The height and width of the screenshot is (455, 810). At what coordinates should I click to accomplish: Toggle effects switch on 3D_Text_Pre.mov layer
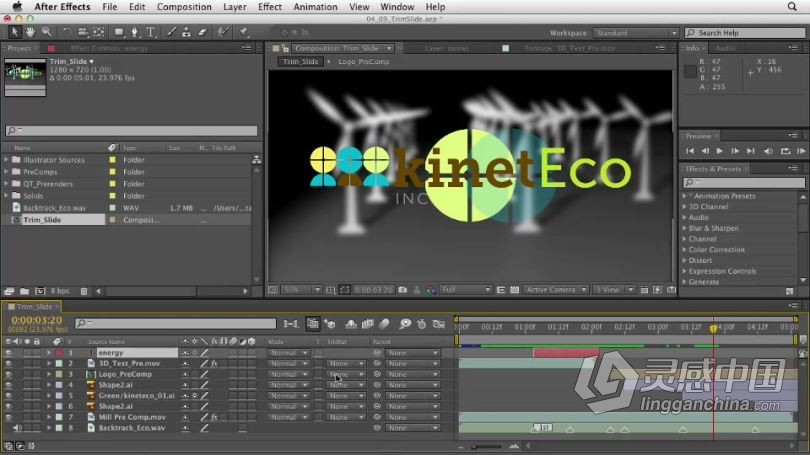click(214, 364)
